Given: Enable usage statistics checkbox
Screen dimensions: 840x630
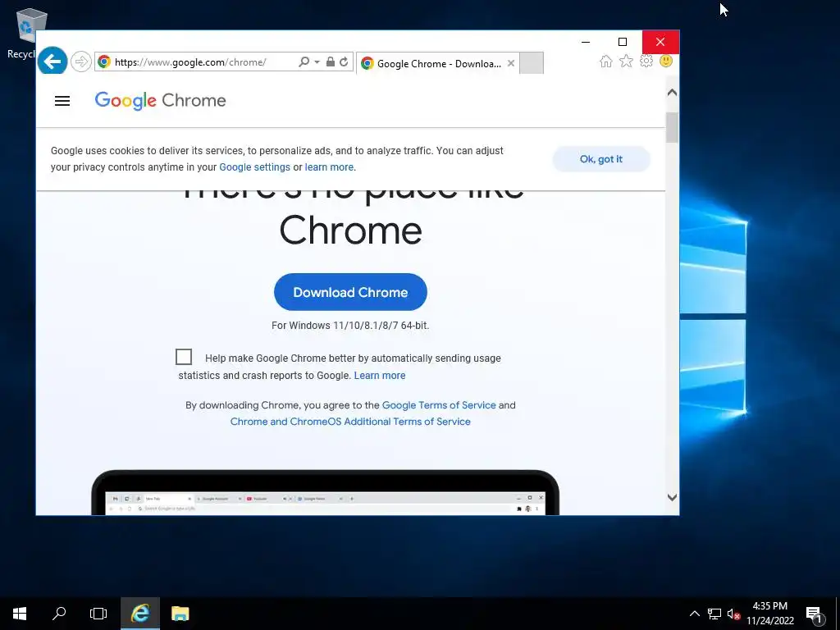Looking at the screenshot, I should click(184, 357).
